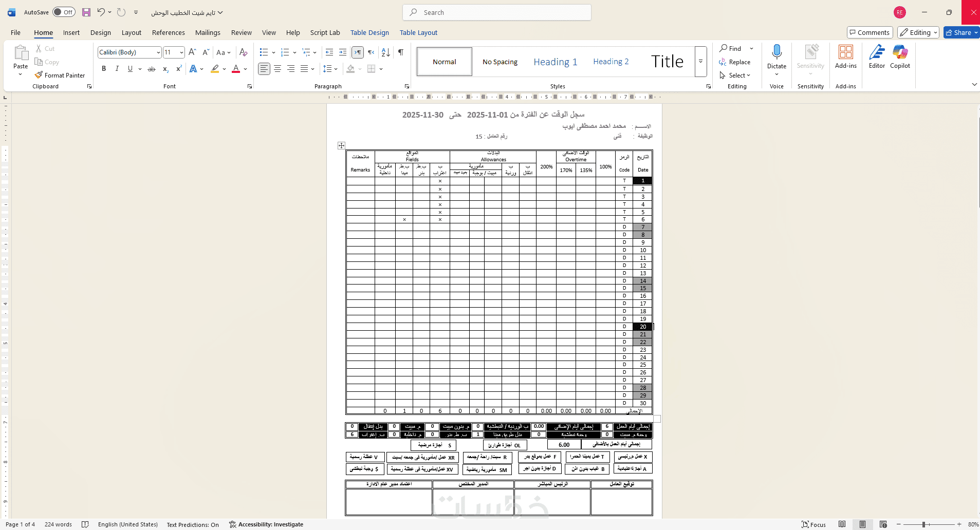Screen dimensions: 980x530
Task: Toggle bold formatting
Action: [x=104, y=69]
